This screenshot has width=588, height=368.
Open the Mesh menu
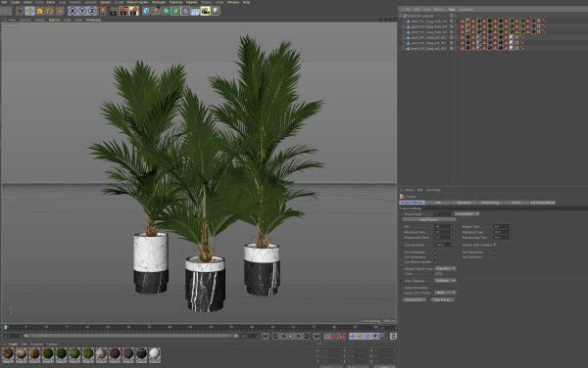coord(51,2)
